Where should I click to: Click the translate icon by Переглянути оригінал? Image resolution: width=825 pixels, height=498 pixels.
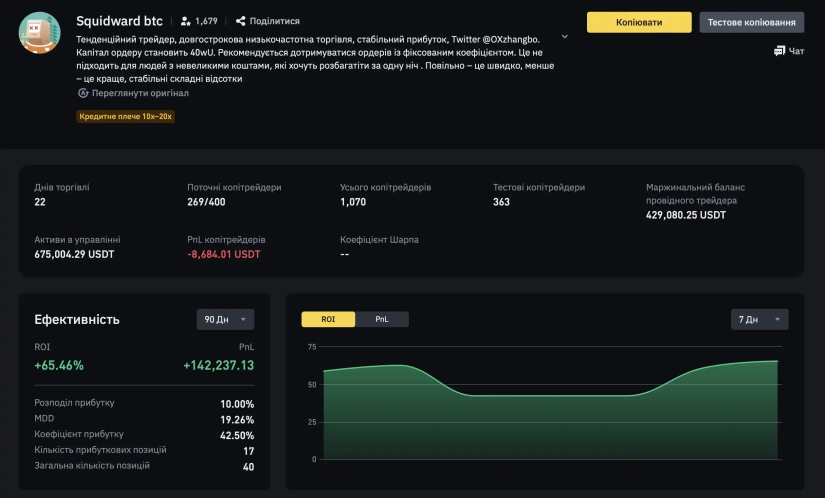83,93
